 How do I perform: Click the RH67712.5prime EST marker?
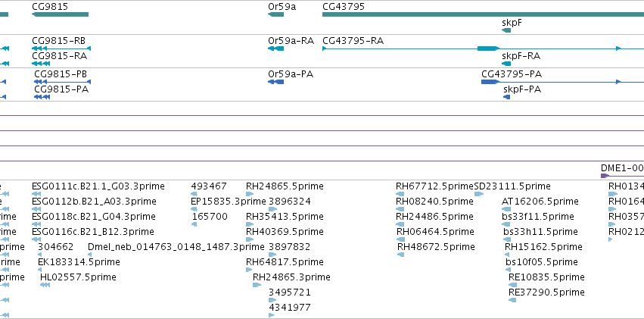click(400, 194)
